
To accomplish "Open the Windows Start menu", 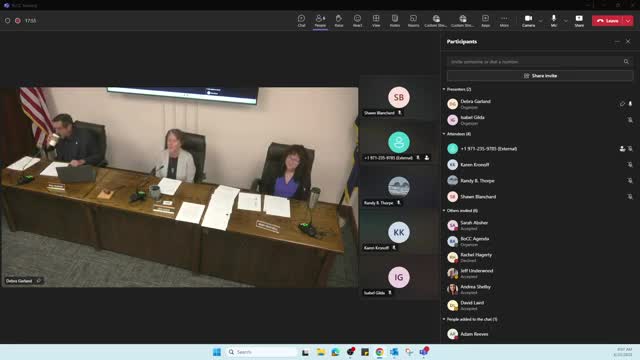I will point(216,352).
